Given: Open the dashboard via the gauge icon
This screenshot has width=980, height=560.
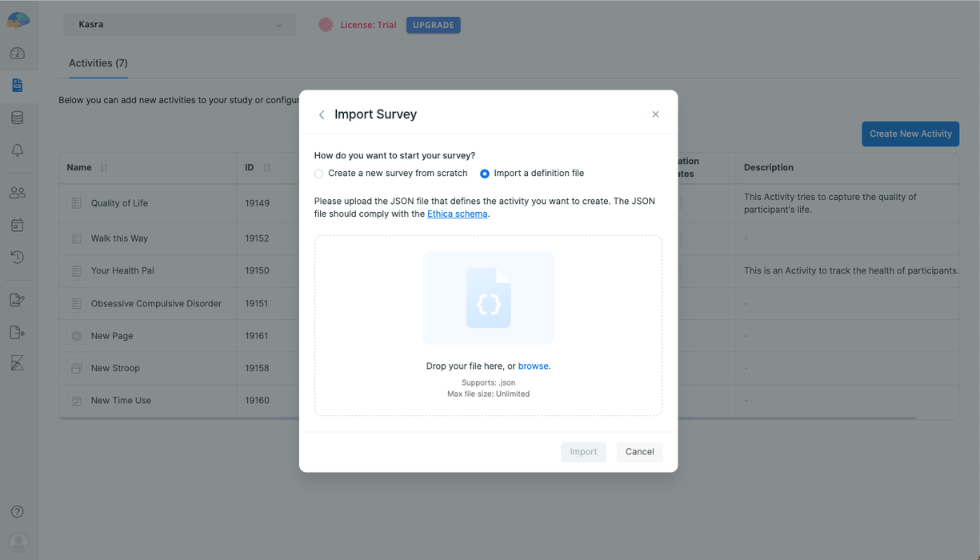Looking at the screenshot, I should pyautogui.click(x=18, y=53).
